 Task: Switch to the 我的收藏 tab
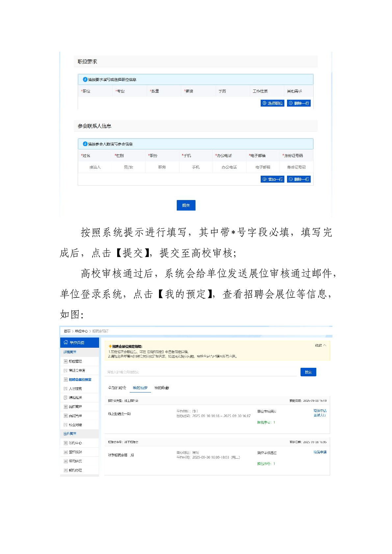pos(162,388)
